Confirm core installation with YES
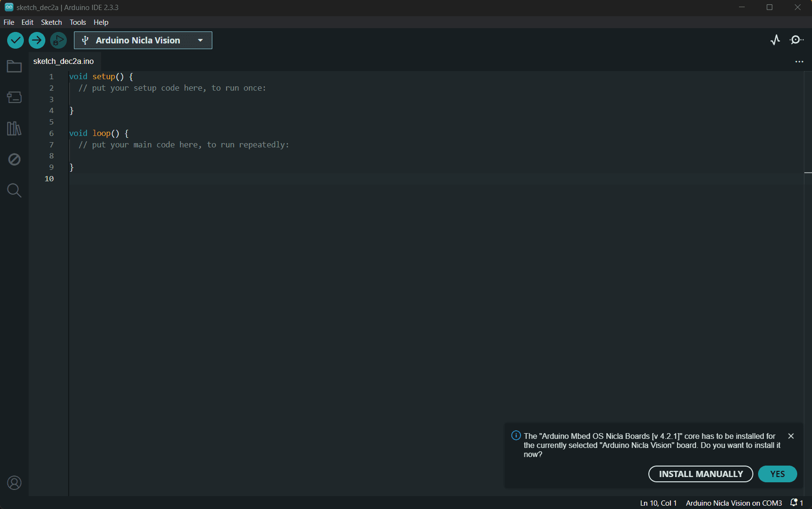812x509 pixels. pyautogui.click(x=778, y=474)
